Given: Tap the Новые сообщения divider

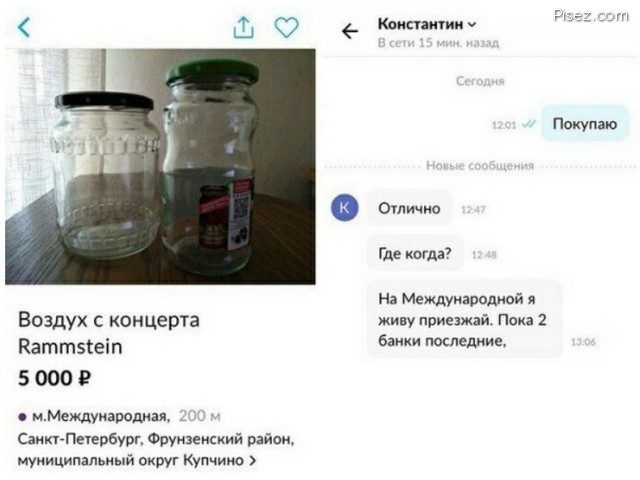Looking at the screenshot, I should tap(480, 166).
